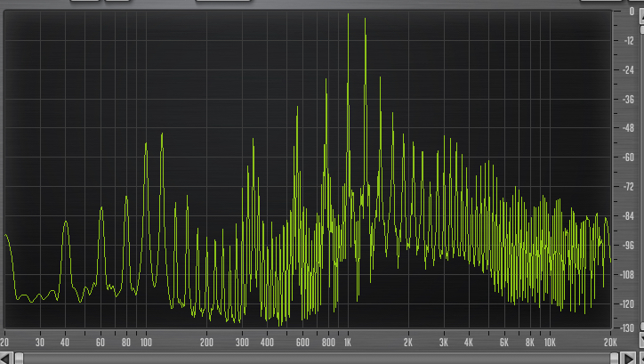644x364 pixels.
Task: Click the "60" frequency axis label
Action: pyautogui.click(x=101, y=343)
